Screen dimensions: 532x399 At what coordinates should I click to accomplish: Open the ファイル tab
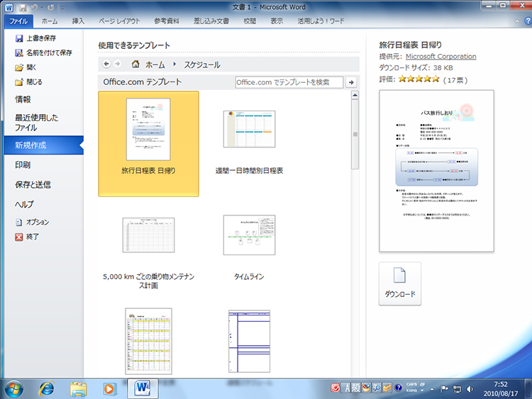pyautogui.click(x=18, y=21)
